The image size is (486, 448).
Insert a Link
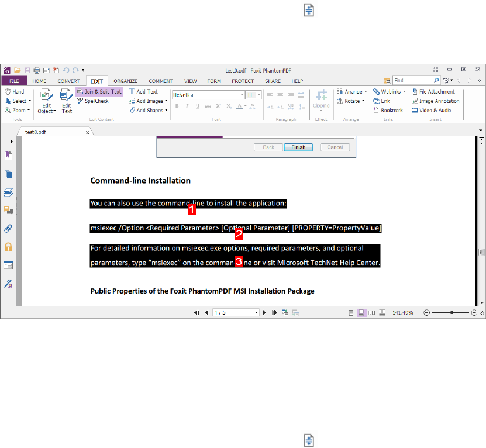(x=381, y=101)
